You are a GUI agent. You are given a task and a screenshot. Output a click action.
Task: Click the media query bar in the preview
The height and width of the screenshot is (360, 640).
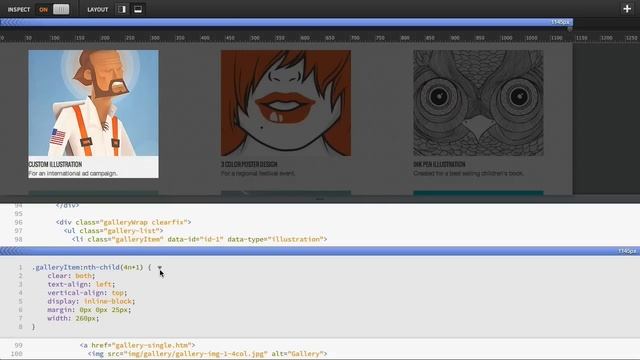click(286, 22)
